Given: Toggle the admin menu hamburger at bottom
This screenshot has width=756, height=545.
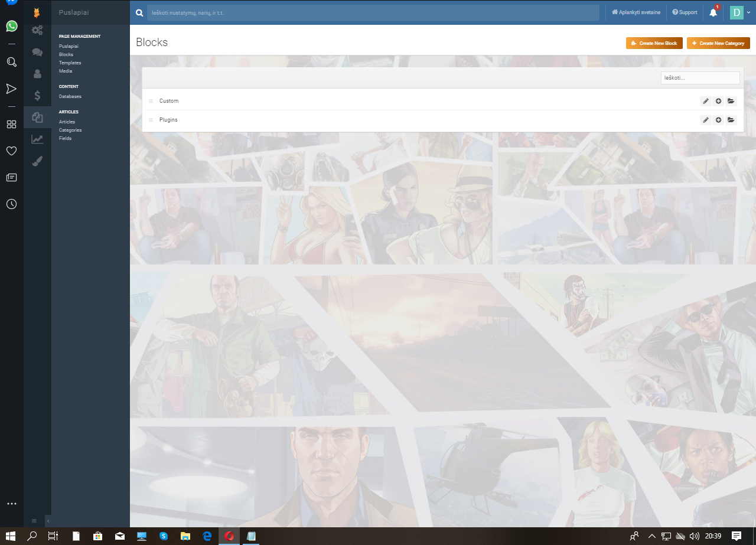Looking at the screenshot, I should 34,521.
